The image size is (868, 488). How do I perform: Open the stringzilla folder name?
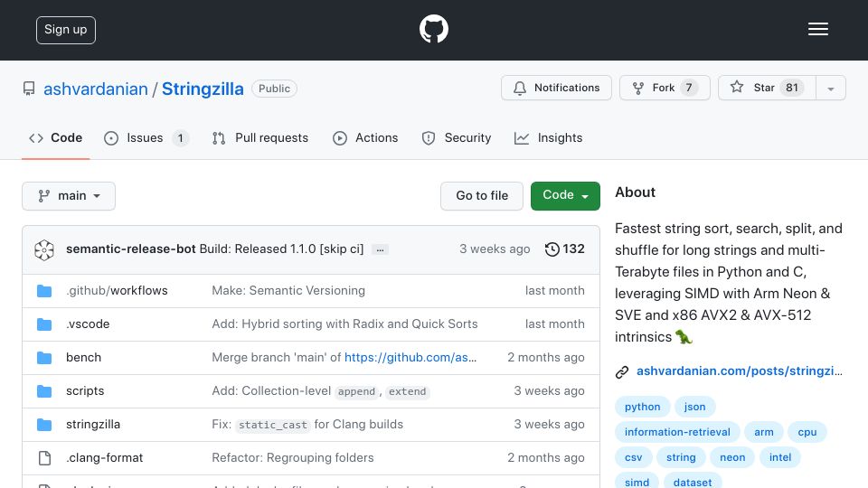(93, 425)
